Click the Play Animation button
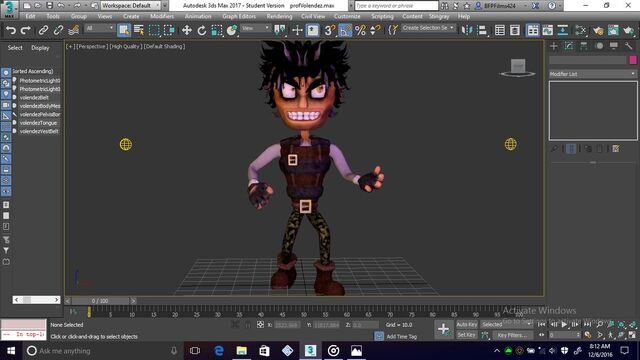640x360 pixels. pos(564,324)
